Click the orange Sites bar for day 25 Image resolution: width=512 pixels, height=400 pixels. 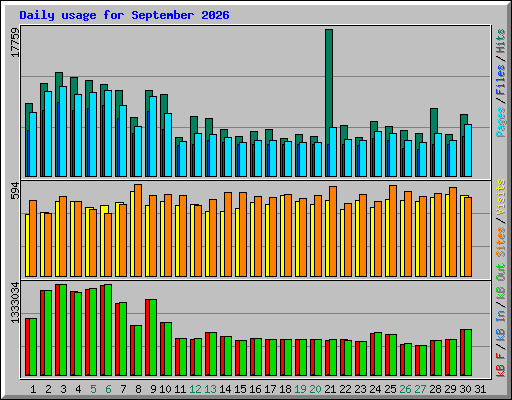[x=393, y=231]
